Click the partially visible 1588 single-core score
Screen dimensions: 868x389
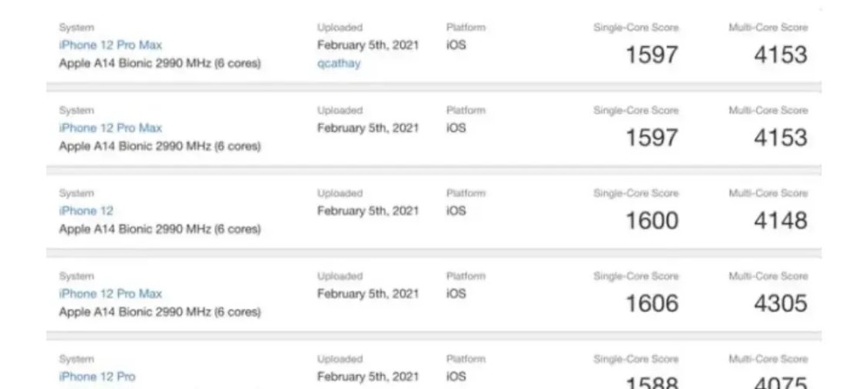pos(652,382)
